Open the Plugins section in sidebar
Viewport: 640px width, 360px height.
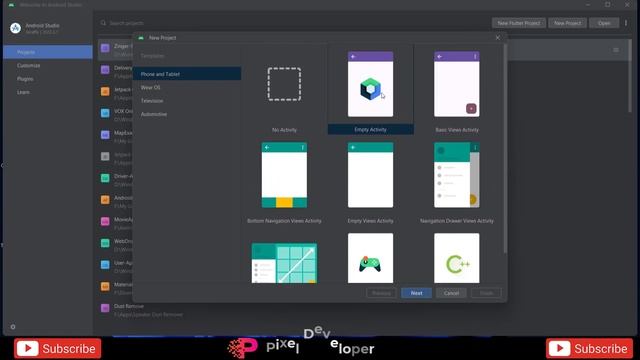48,79
